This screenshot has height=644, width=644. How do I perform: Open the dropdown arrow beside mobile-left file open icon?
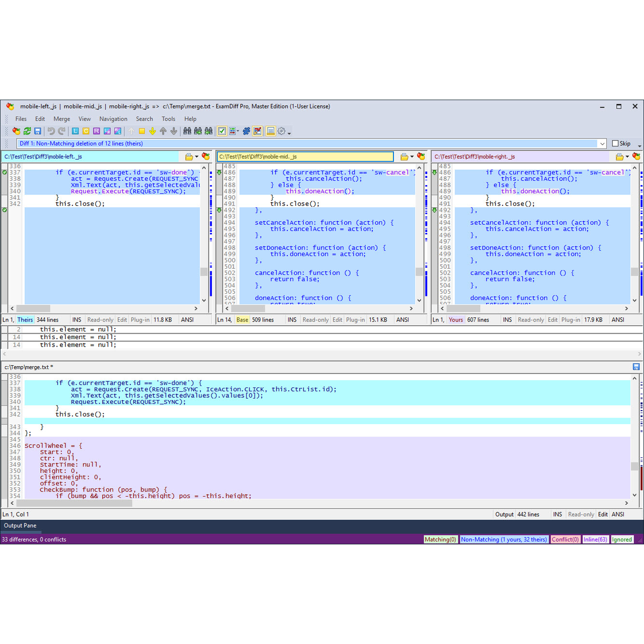[197, 157]
